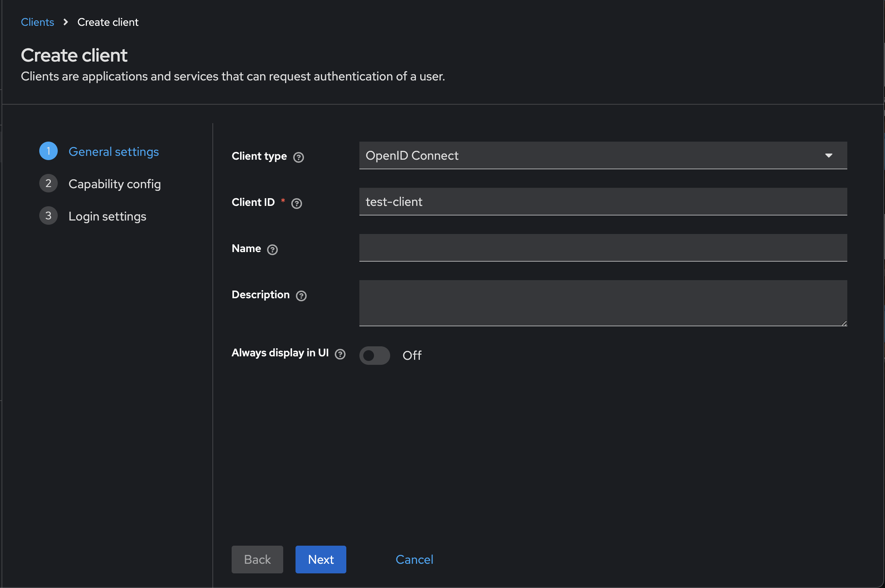The image size is (885, 588).
Task: Go to General settings step
Action: pos(114,152)
